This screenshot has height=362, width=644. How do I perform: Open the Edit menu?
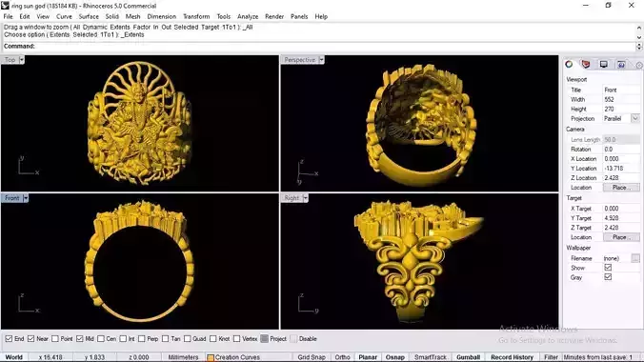click(x=25, y=16)
